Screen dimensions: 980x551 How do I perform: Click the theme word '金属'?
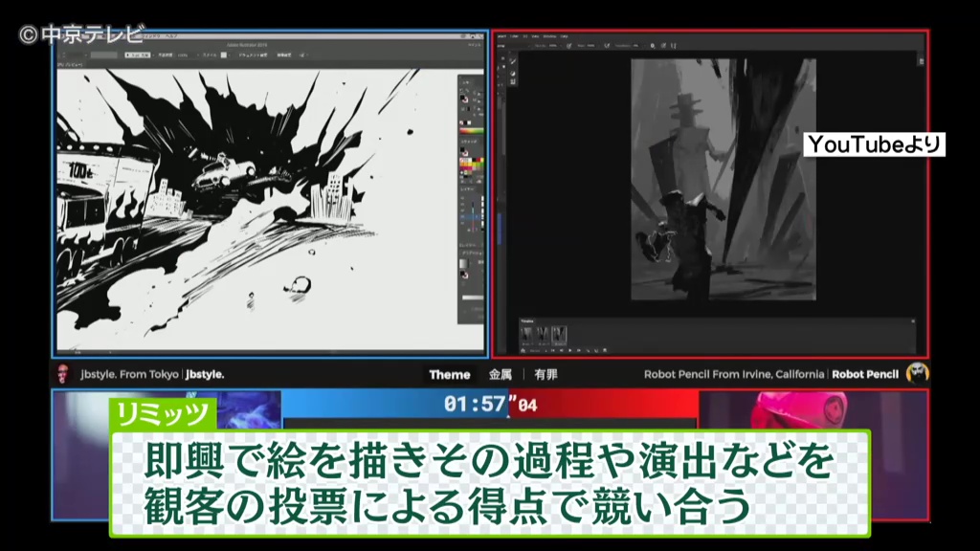pyautogui.click(x=500, y=374)
